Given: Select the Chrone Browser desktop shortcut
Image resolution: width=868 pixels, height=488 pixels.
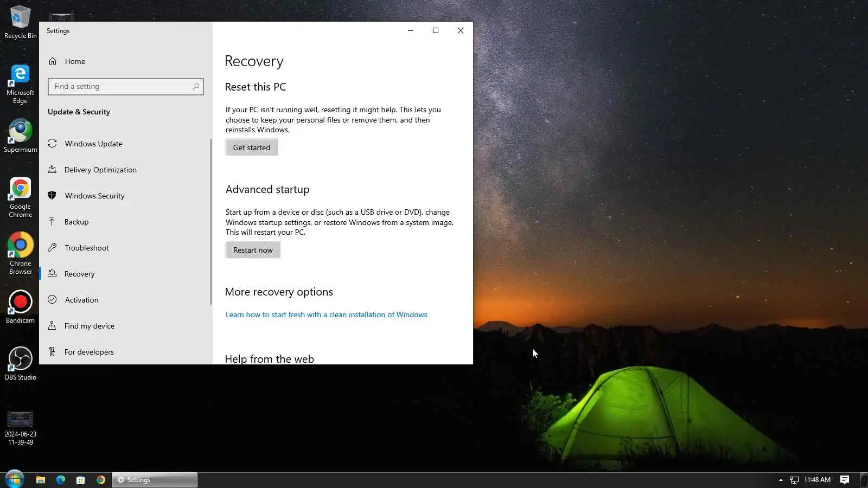Looking at the screenshot, I should [20, 254].
